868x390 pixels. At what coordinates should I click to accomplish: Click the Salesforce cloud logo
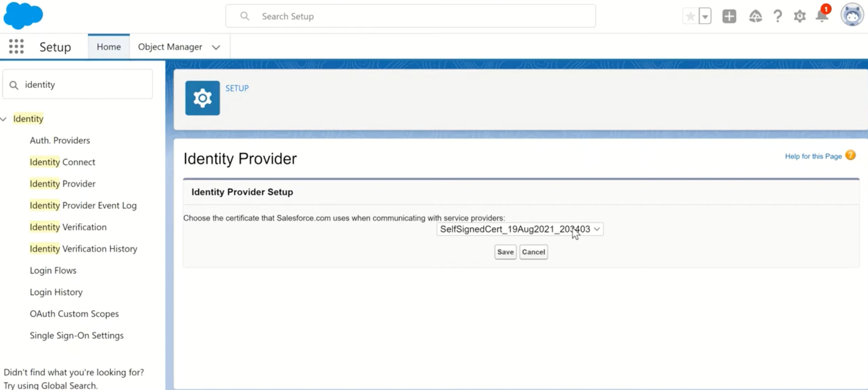(23, 15)
